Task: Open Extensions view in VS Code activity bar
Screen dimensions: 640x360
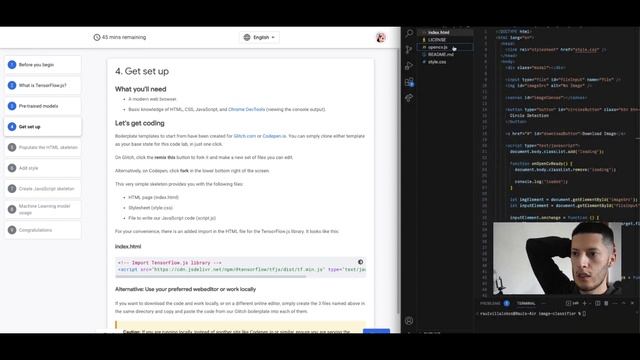Action: 409,82
